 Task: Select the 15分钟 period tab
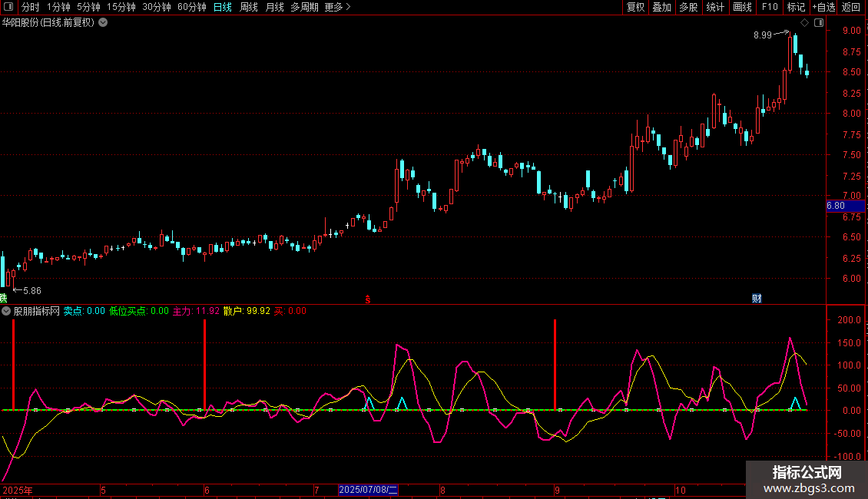121,7
